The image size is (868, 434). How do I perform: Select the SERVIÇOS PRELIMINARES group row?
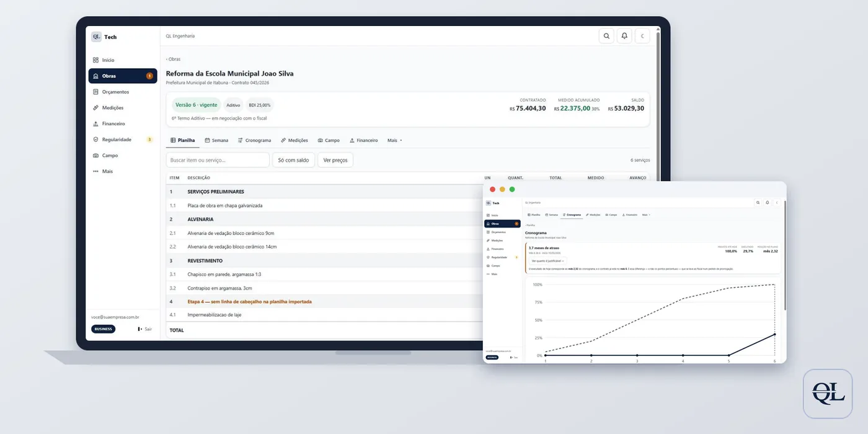pos(325,192)
